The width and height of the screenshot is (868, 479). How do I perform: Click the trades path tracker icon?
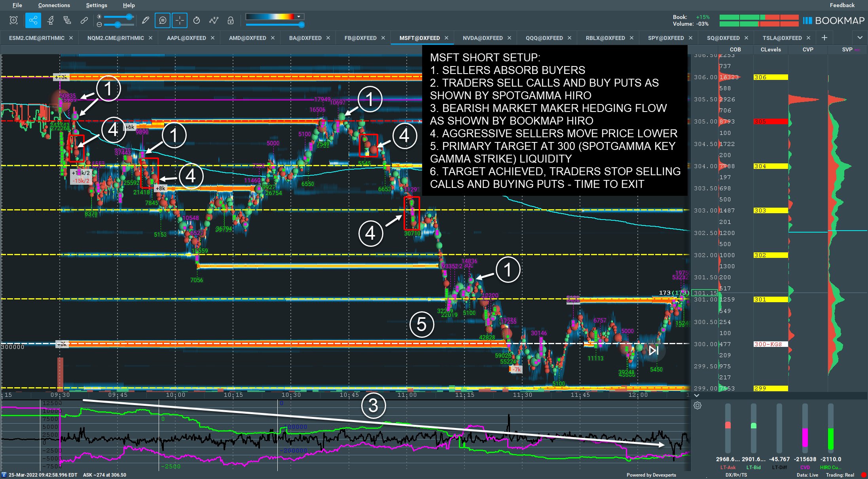tap(214, 20)
